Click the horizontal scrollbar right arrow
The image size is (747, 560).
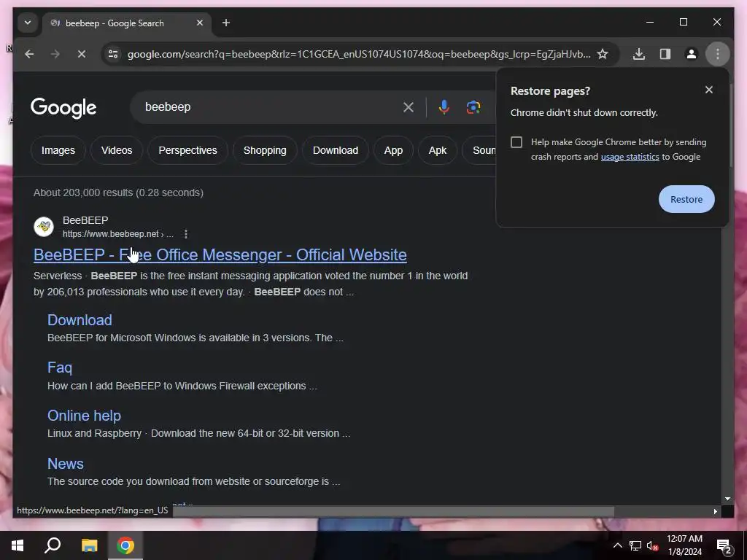click(x=715, y=511)
